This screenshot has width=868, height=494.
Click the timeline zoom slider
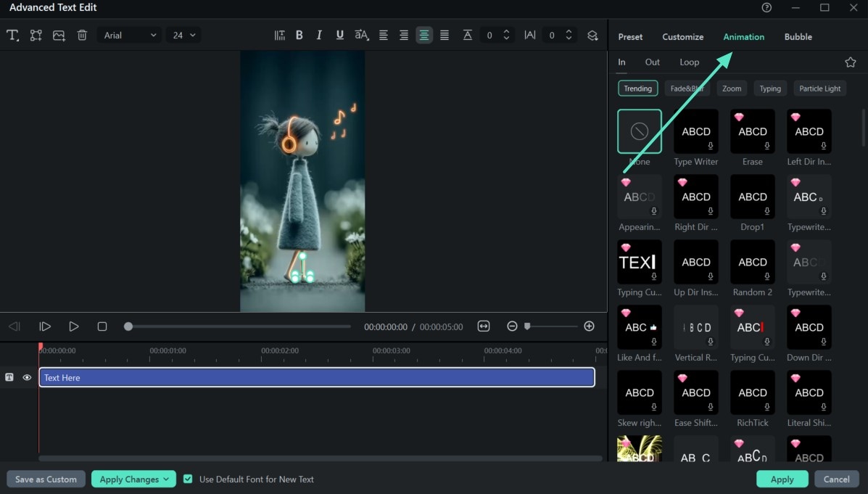coord(552,326)
